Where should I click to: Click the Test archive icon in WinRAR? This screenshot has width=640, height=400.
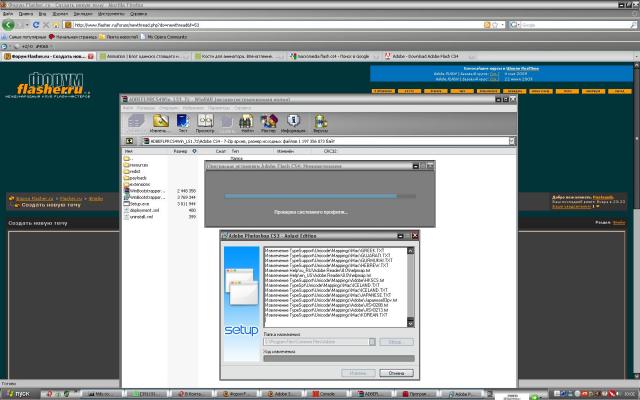tap(183, 121)
